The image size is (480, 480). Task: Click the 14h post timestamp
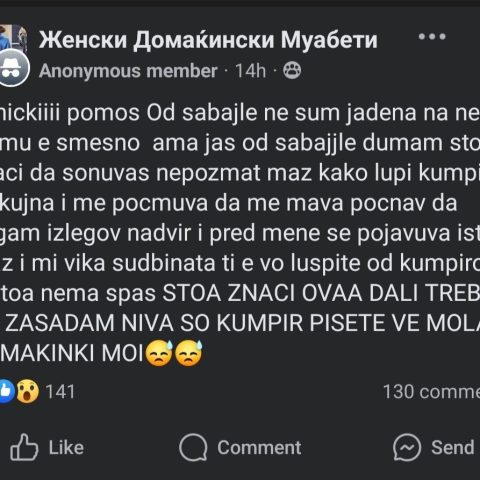(251, 71)
